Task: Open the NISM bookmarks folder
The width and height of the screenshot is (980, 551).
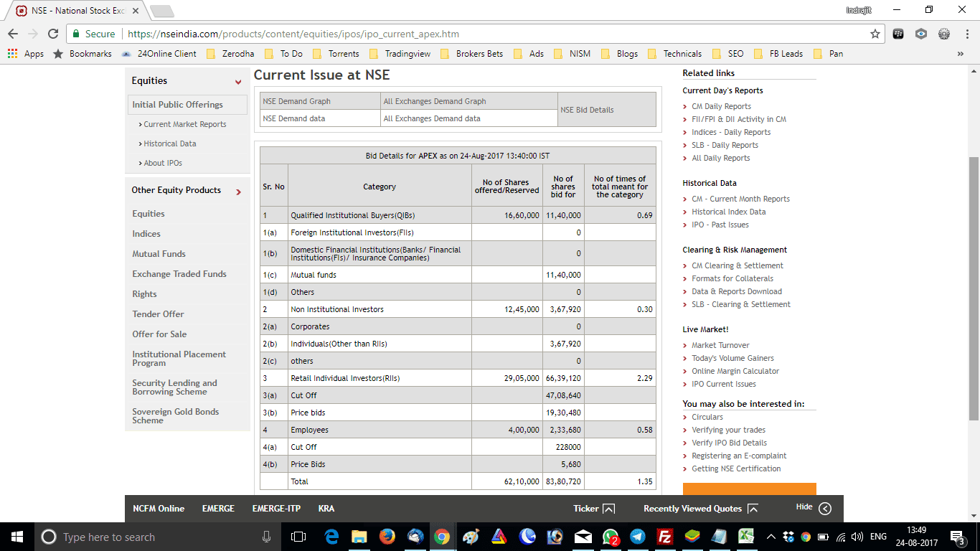Action: coord(572,54)
